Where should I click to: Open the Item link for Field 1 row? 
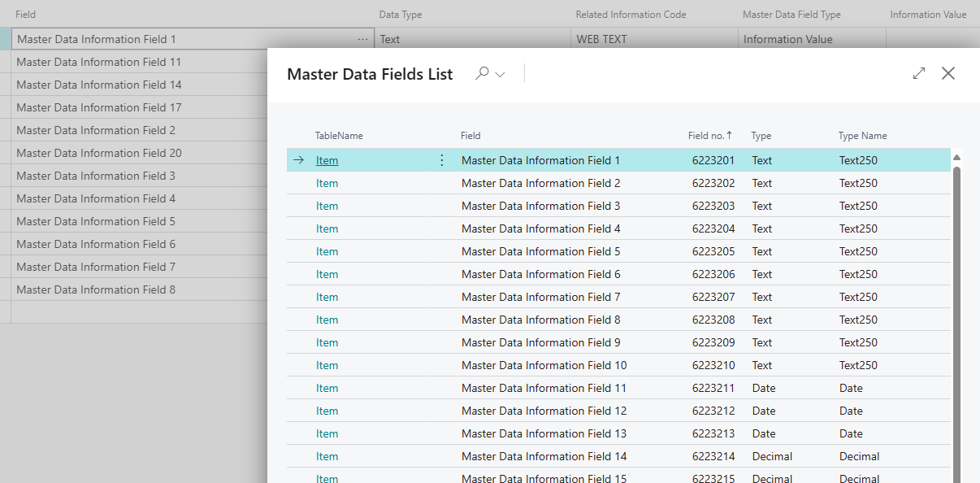327,160
